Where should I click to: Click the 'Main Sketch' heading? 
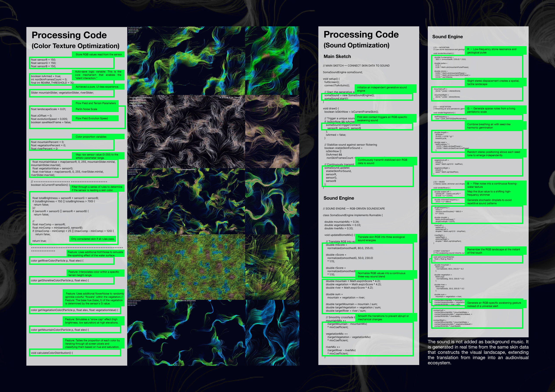pyautogui.click(x=337, y=56)
